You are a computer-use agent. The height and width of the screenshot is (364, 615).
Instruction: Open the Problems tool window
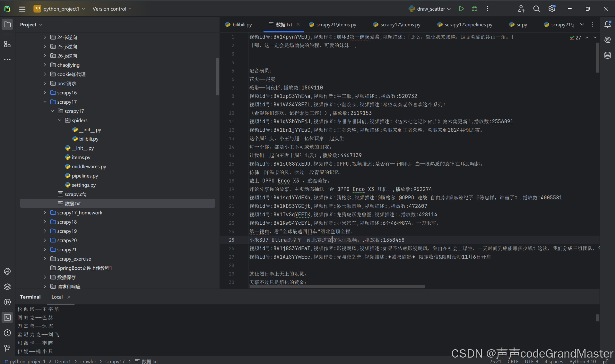(x=7, y=333)
